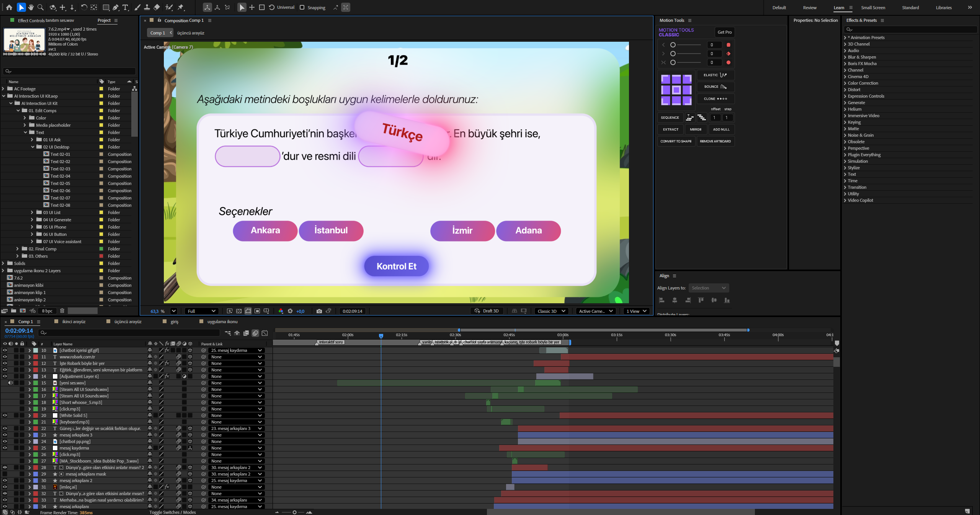Image resolution: width=980 pixels, height=515 pixels.
Task: Select the Pen tool
Action: 116,7
